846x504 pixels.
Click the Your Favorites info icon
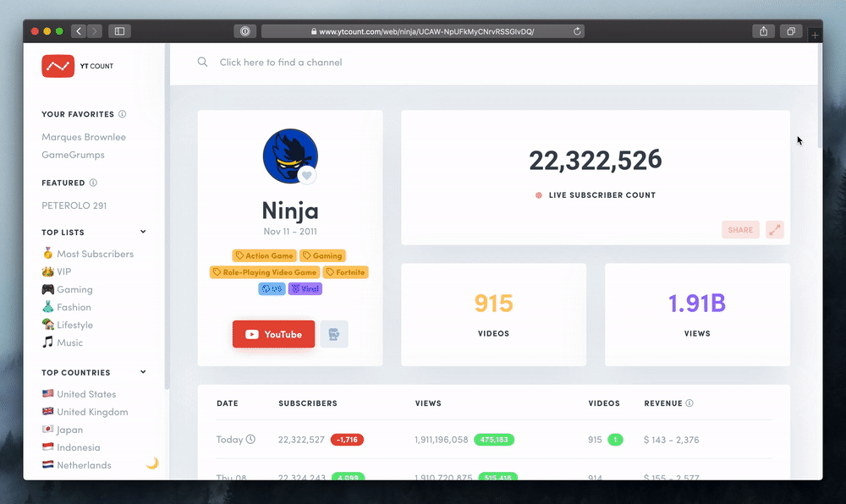123,113
